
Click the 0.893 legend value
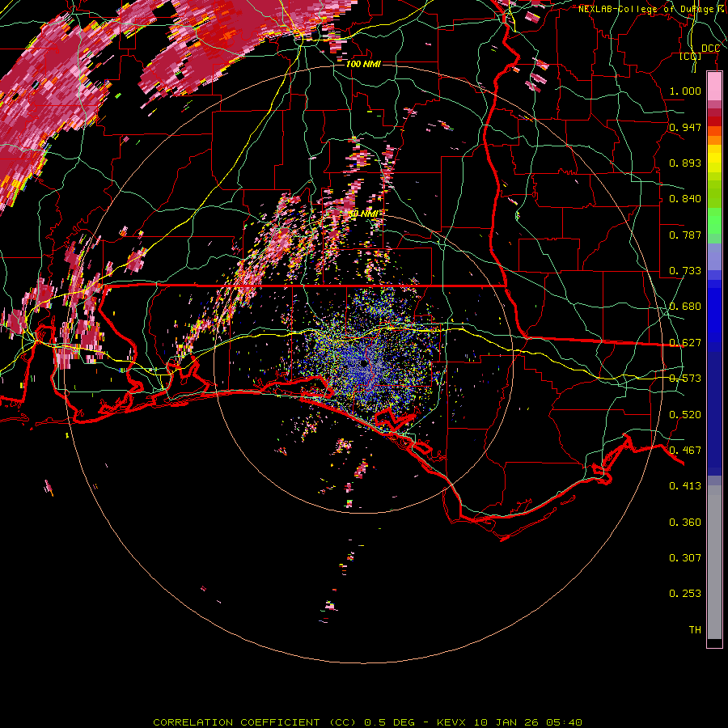(x=685, y=163)
